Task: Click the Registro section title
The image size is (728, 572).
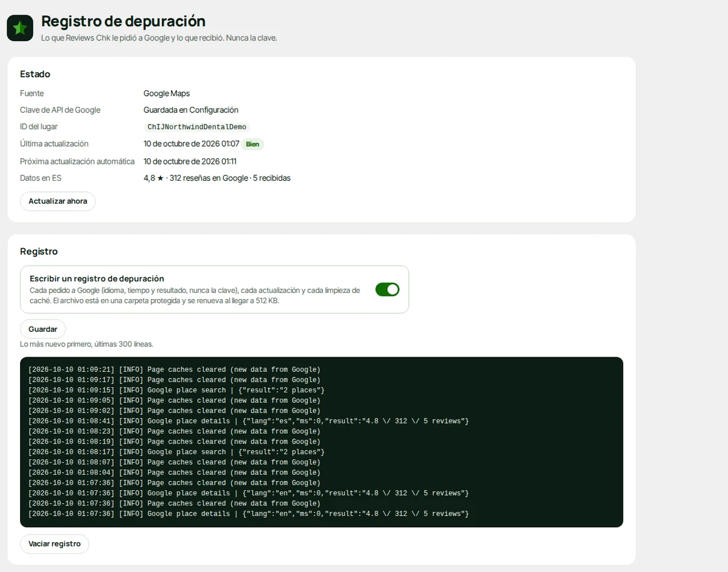Action: point(39,251)
